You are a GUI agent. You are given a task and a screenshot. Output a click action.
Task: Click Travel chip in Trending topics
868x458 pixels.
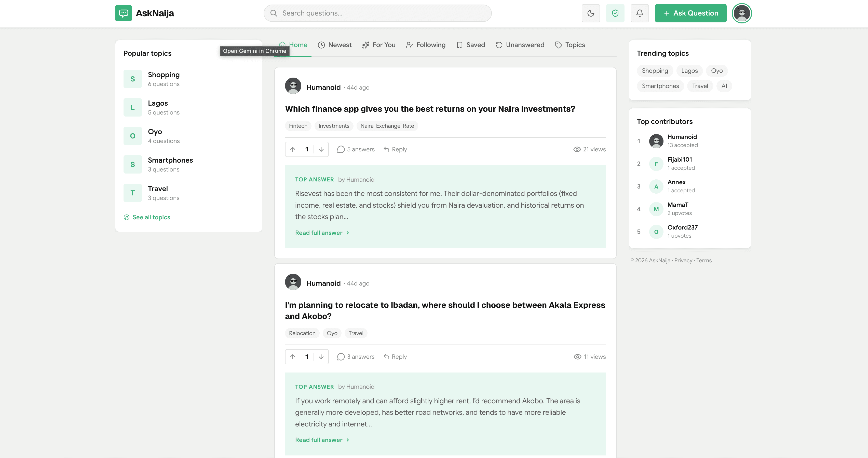pyautogui.click(x=700, y=86)
